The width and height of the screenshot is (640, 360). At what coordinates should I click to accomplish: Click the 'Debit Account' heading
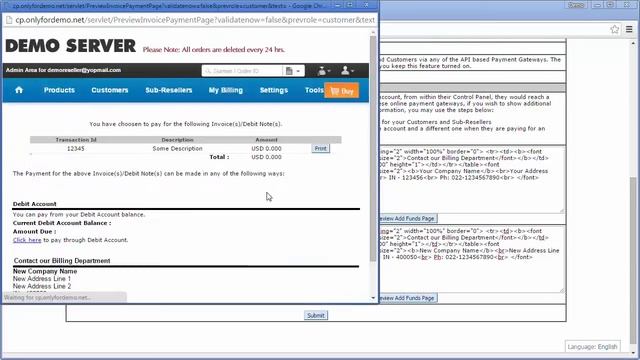coord(35,204)
